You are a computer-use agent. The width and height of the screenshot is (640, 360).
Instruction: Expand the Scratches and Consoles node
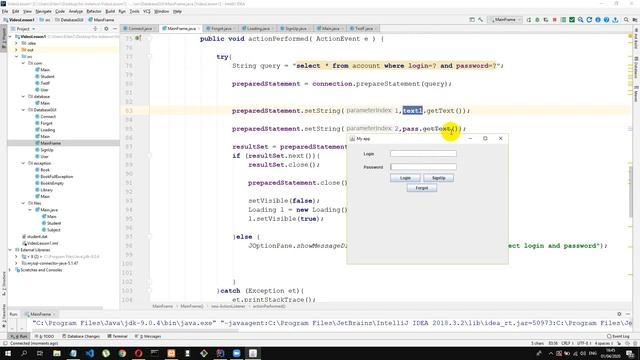pyautogui.click(x=10, y=270)
